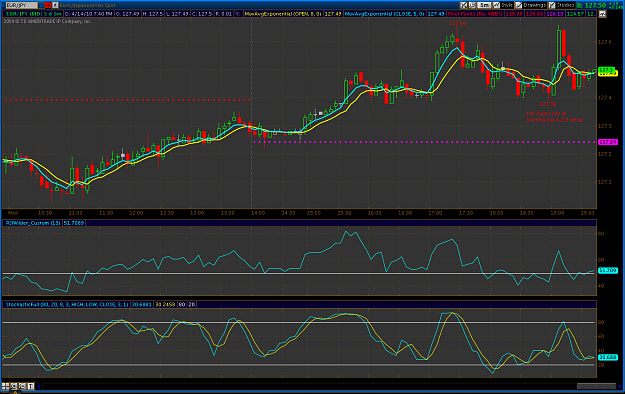
Task: Click the left arrow of bottom scrollbar
Action: (39, 386)
